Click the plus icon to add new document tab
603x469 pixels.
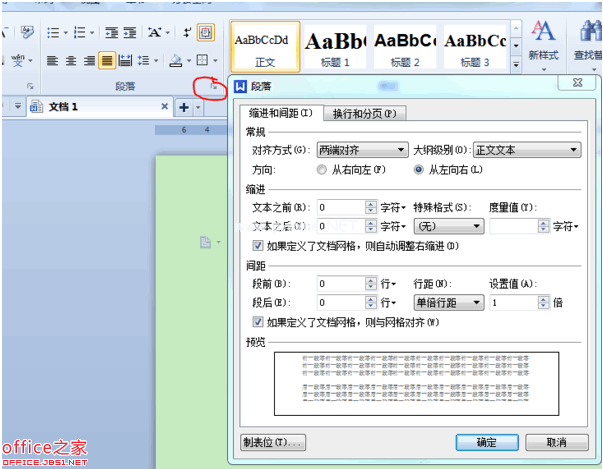click(x=183, y=107)
